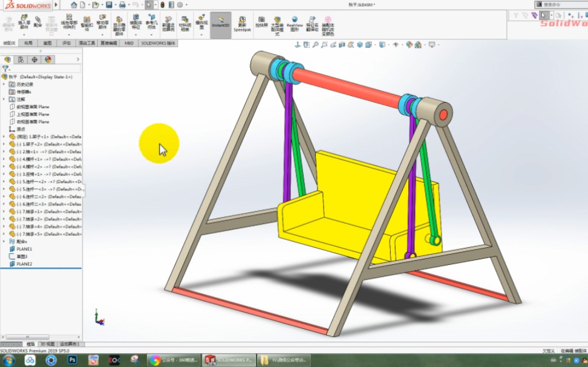Open Chrome from the Windows taskbar
Screen dimensions: 588x367
click(x=154, y=361)
